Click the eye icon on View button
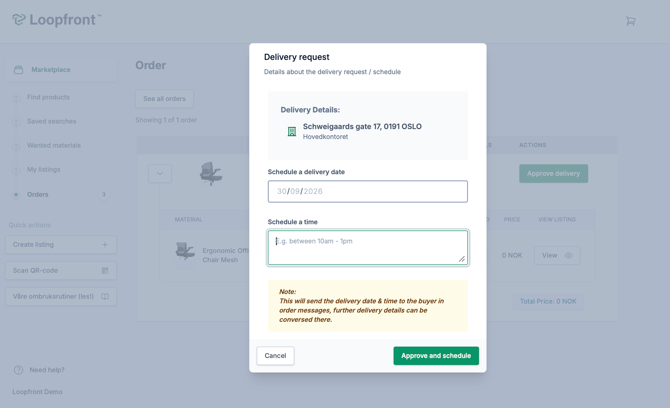 click(x=568, y=255)
